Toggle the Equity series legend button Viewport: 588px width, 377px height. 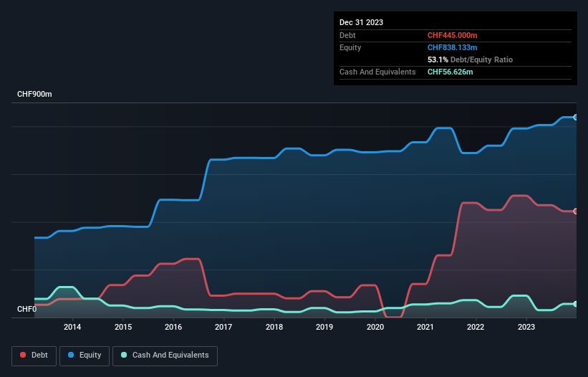85,355
